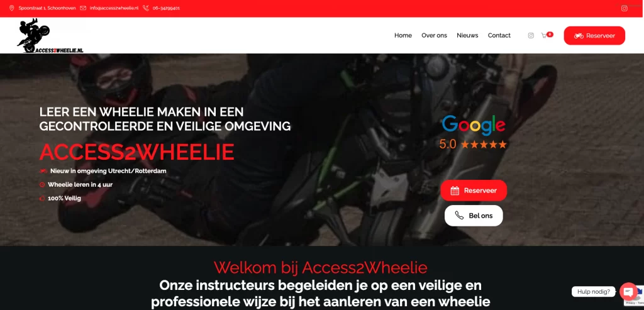
Task: Click the Bel ons button
Action: pos(474,216)
